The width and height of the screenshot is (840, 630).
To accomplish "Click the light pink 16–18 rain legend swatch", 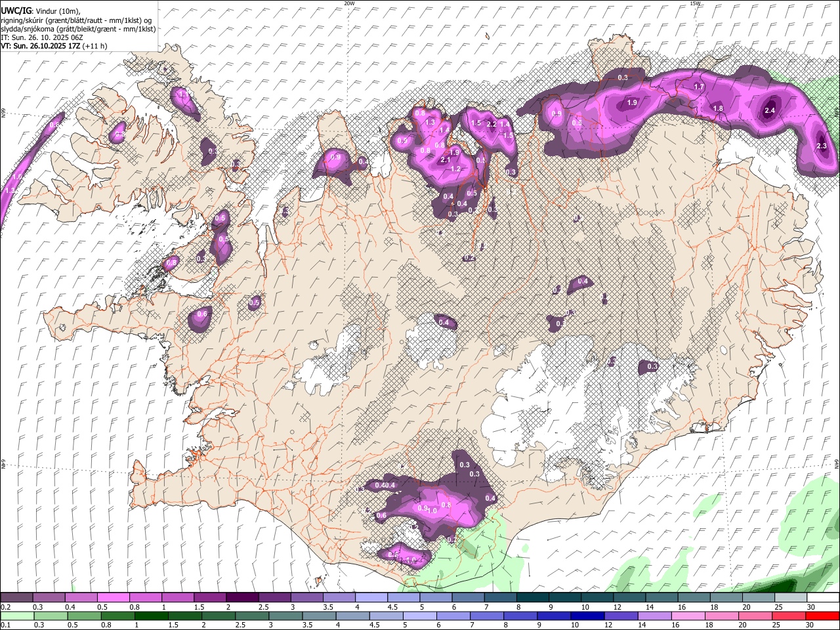I will tap(688, 616).
